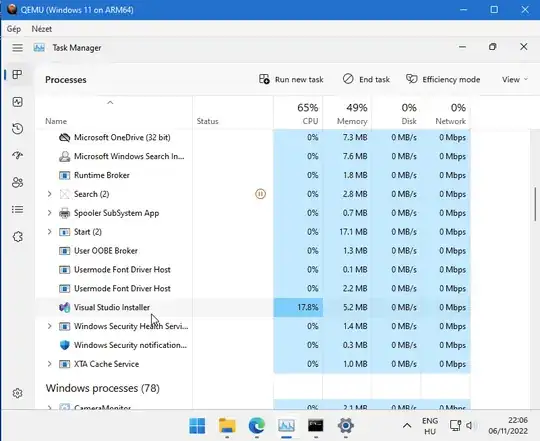Open the View dropdown menu
Screen dimensions: 540x441
[515, 80]
